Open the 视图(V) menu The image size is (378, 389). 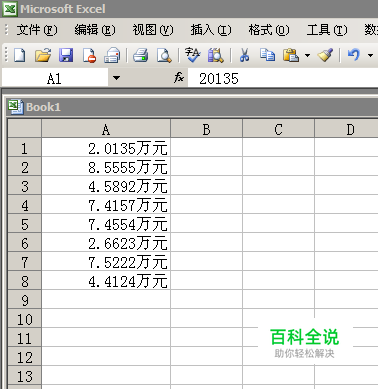pyautogui.click(x=153, y=30)
